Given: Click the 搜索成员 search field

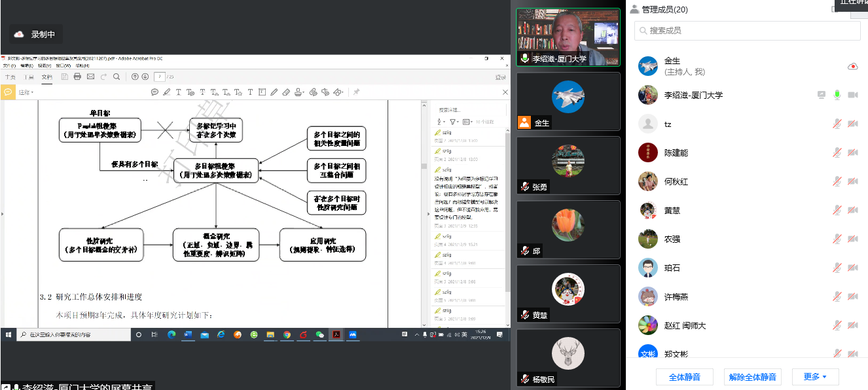Looking at the screenshot, I should coord(746,30).
